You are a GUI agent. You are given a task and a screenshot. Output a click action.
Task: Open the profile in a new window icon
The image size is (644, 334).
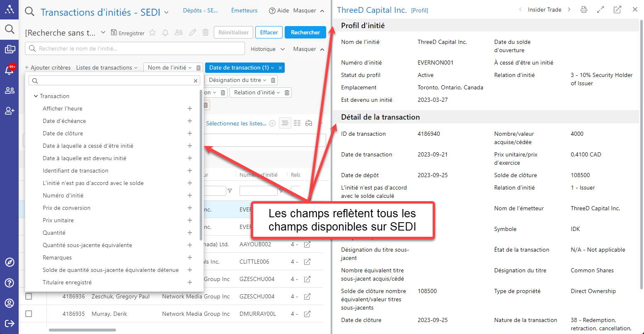tap(617, 10)
